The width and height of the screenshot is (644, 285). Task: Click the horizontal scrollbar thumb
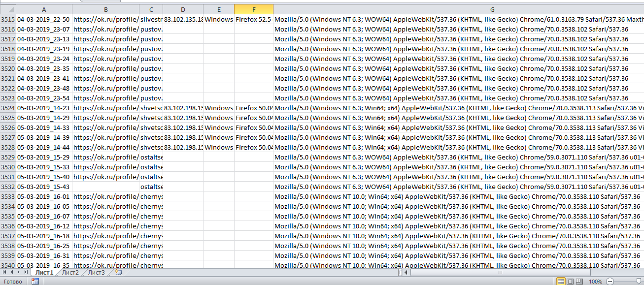(x=500, y=272)
